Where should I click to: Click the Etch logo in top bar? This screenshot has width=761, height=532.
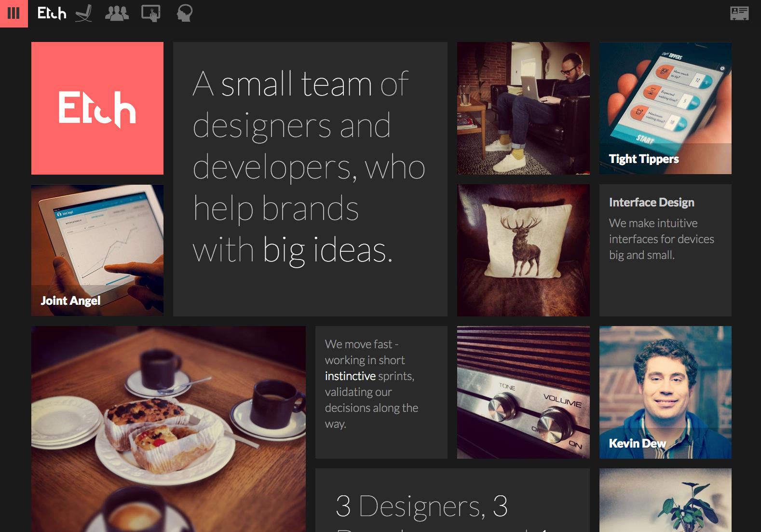[x=52, y=13]
